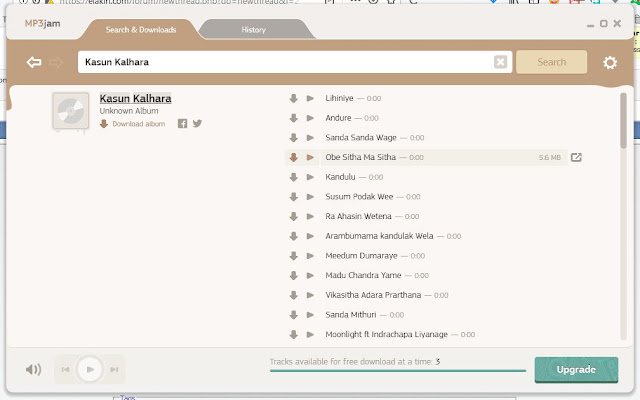The height and width of the screenshot is (400, 640).
Task: Download the track Madu Chandra Yame
Action: [x=293, y=275]
